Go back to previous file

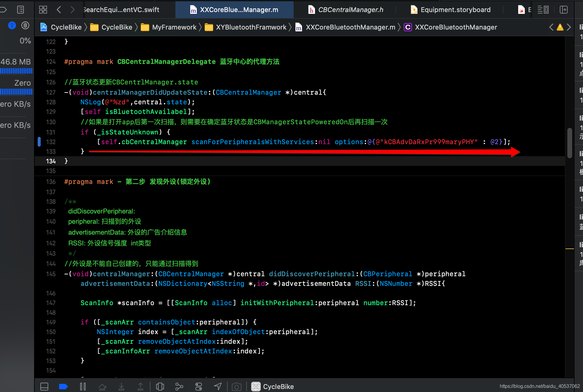tap(59, 10)
